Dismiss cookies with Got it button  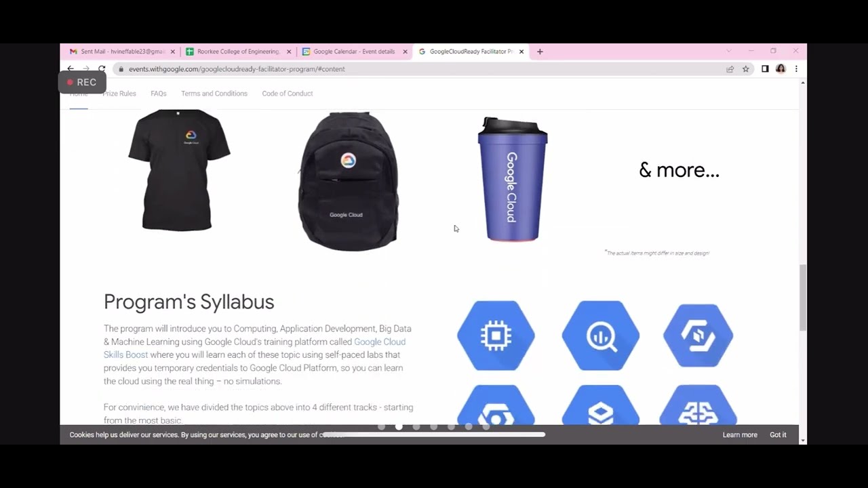click(778, 435)
